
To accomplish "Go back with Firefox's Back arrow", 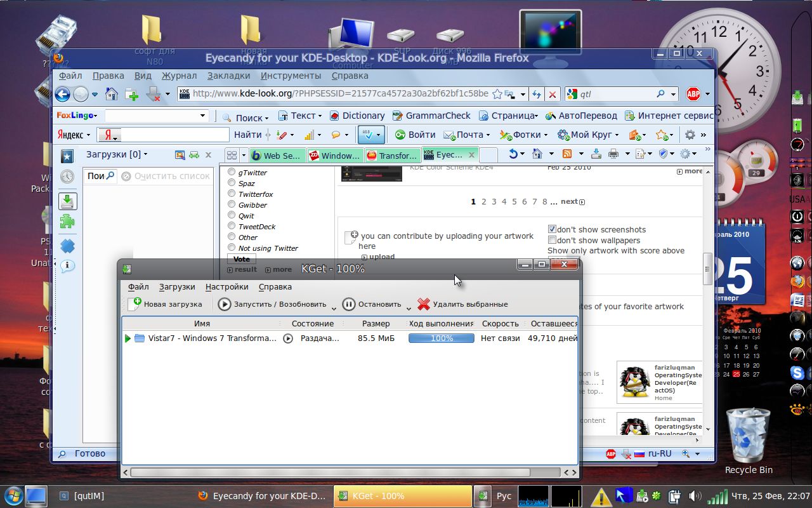I will [62, 94].
